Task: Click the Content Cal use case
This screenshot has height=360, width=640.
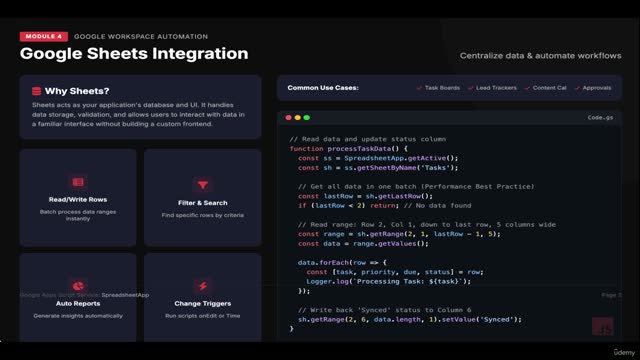Action: coord(549,88)
